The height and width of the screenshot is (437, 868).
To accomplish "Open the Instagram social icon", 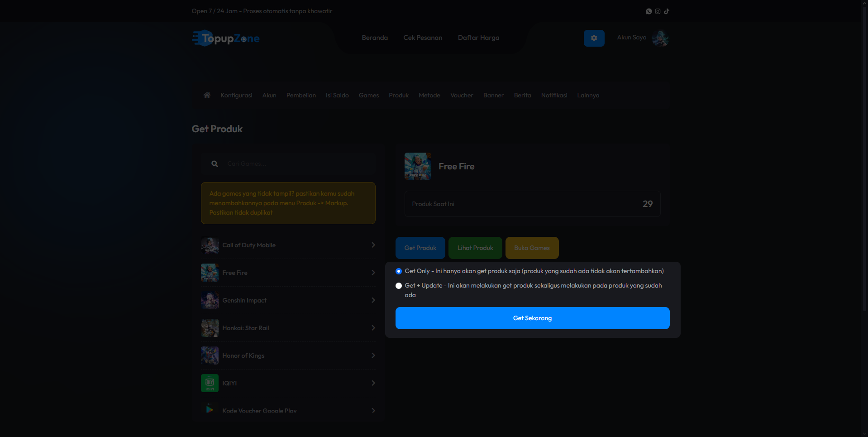I will [x=658, y=11].
